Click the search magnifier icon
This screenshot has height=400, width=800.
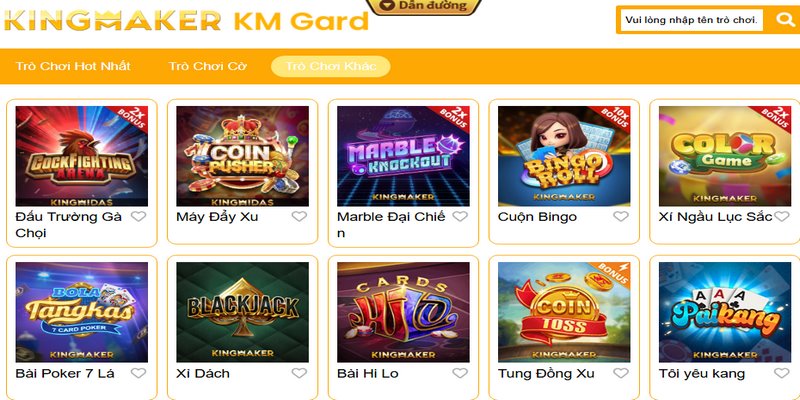[784, 20]
